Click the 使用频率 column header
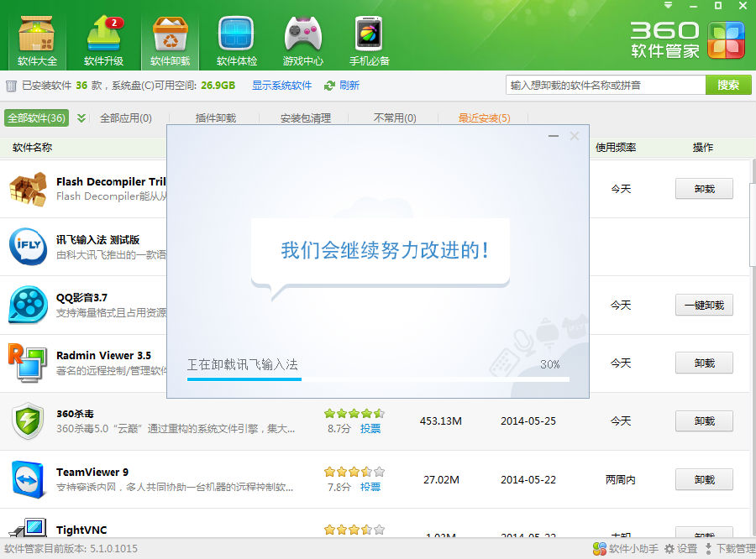Viewport: 756px width, 559px height. (x=616, y=148)
